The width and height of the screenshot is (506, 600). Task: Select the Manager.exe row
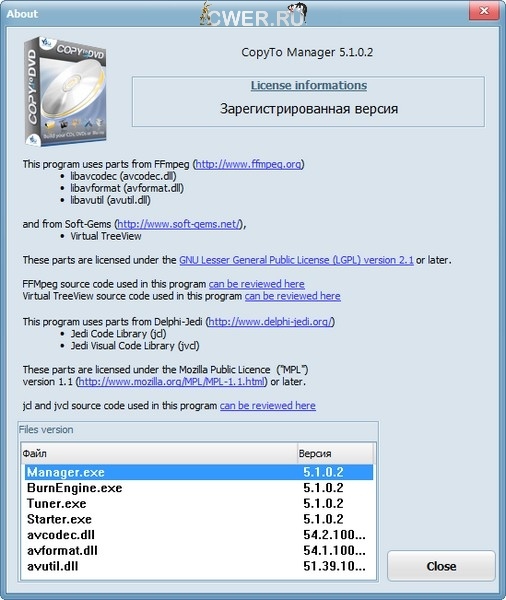(199, 472)
